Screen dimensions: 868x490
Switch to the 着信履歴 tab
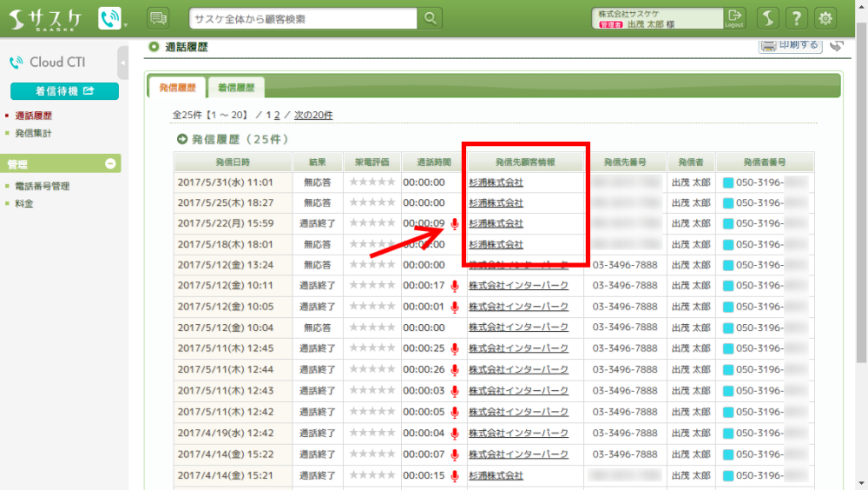click(x=235, y=88)
